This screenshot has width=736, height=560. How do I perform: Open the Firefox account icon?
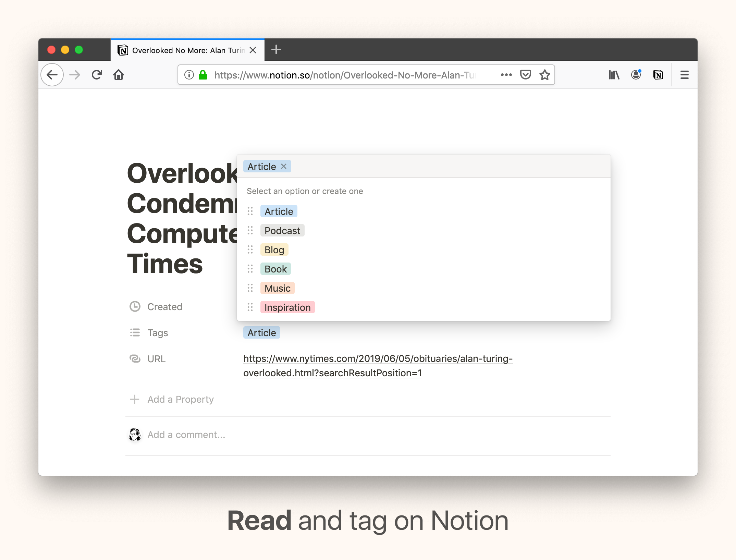(636, 75)
